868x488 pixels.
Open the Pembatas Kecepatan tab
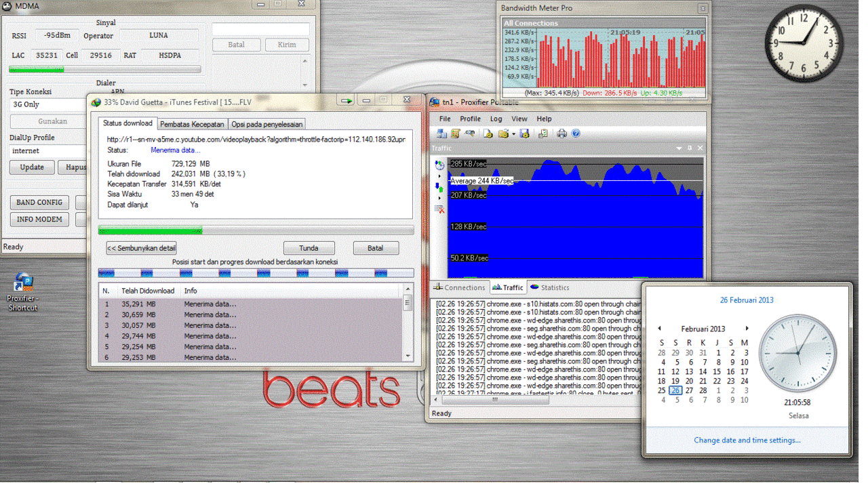point(192,124)
